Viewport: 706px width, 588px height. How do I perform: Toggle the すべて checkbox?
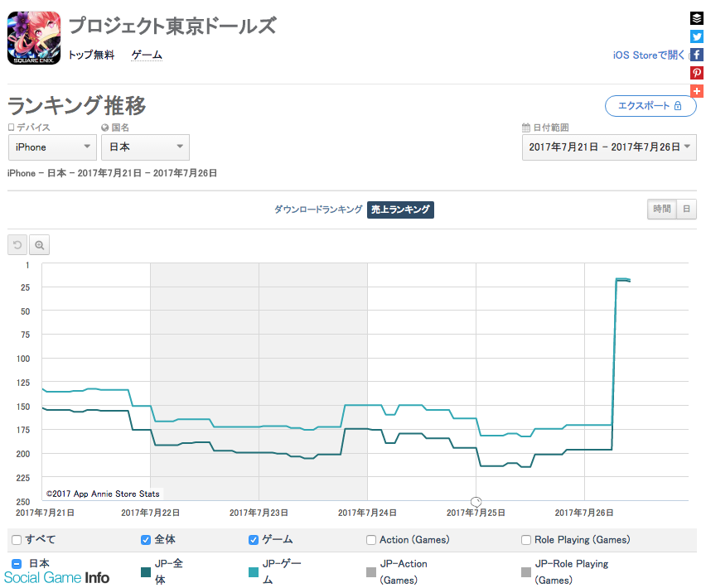(17, 539)
